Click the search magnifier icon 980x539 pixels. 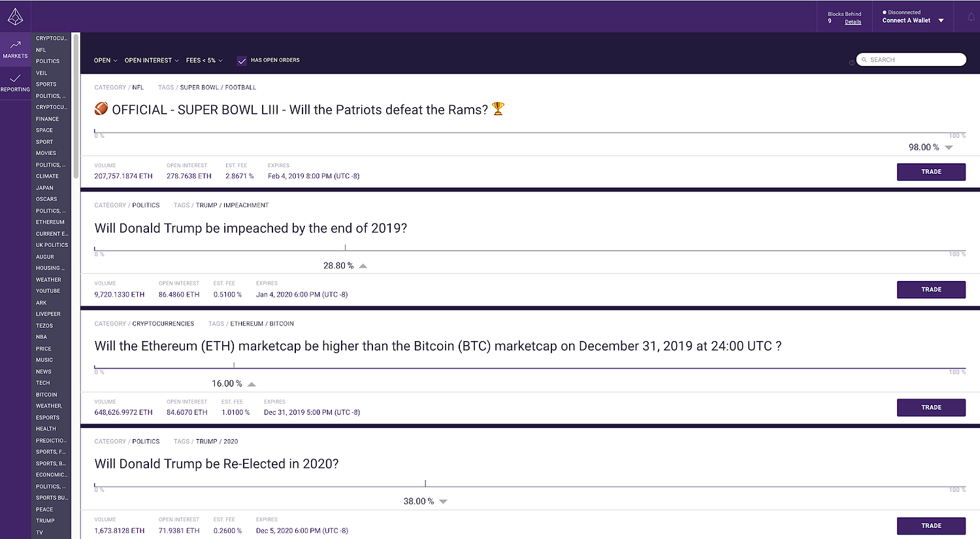click(864, 59)
